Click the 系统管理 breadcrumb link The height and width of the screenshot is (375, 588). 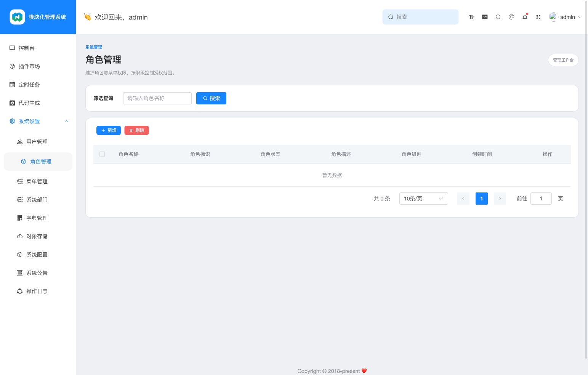point(94,47)
